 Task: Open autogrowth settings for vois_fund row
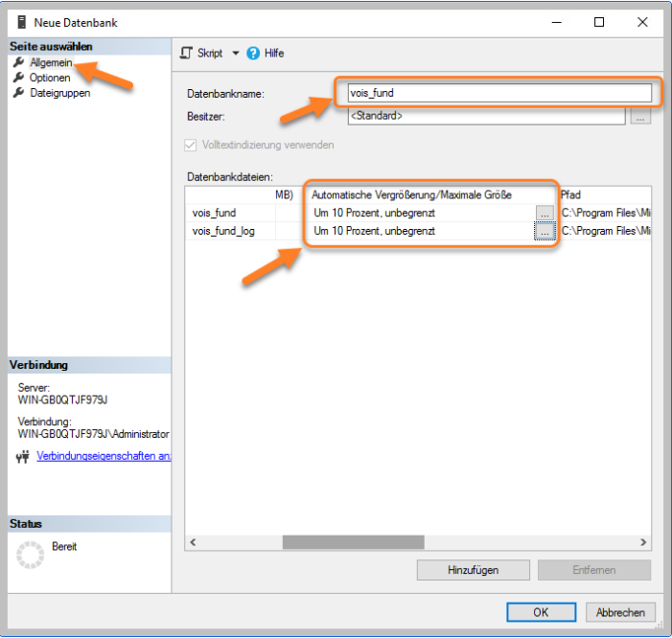(x=545, y=213)
